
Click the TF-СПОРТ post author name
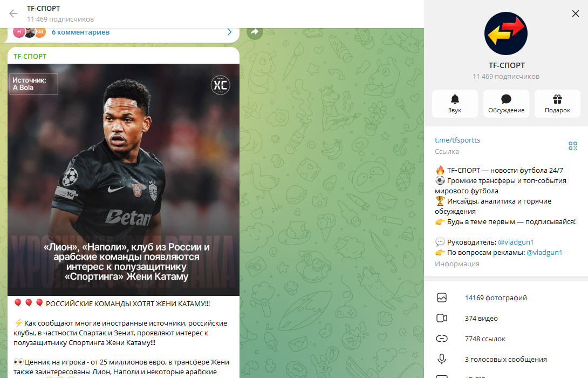click(30, 56)
